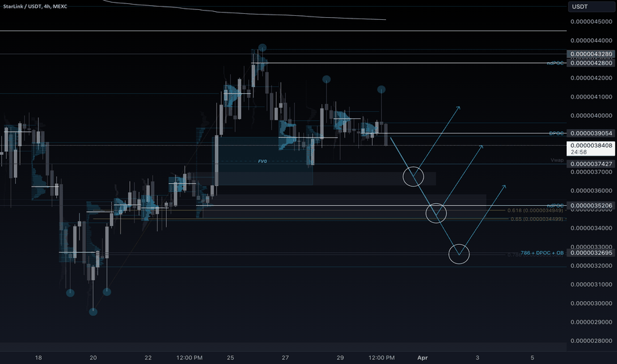This screenshot has width=617, height=364.
Task: Click the 0.0000034000 axis price
Action: pyautogui.click(x=591, y=228)
